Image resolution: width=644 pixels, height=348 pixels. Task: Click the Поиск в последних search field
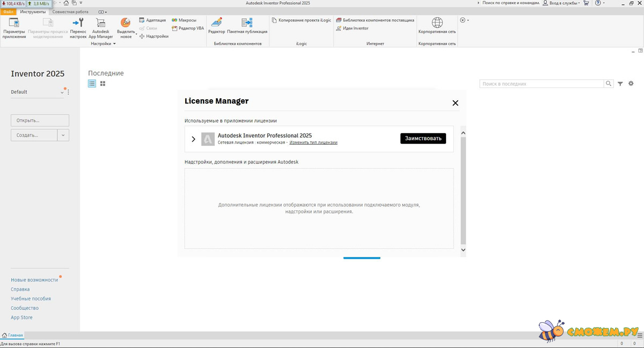[x=541, y=84]
